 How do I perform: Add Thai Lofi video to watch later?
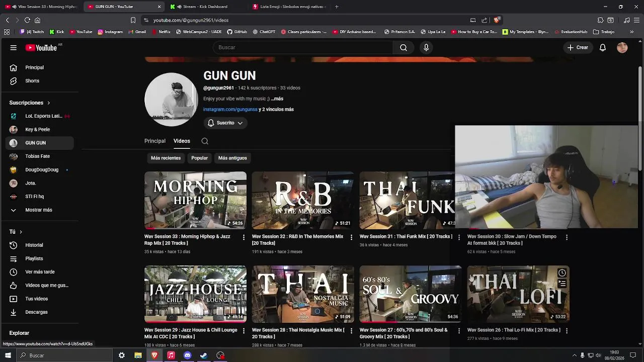coord(562,273)
